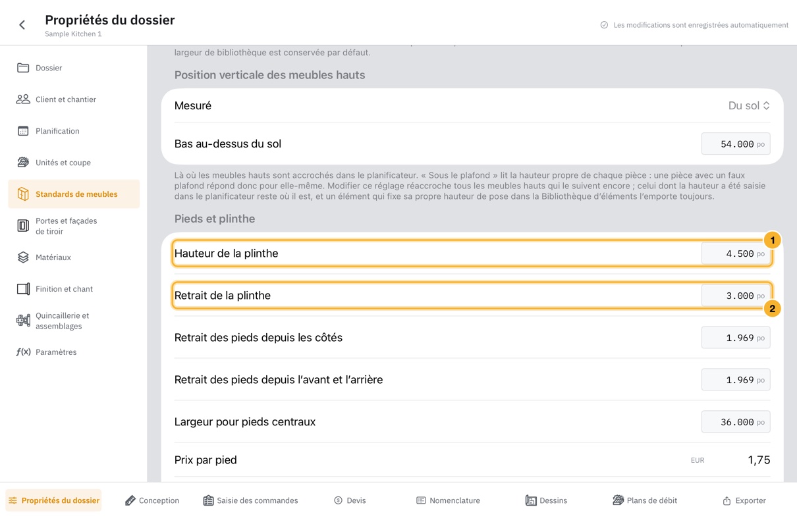This screenshot has width=797, height=532.
Task: Click the Devis coin icon
Action: [x=338, y=500]
